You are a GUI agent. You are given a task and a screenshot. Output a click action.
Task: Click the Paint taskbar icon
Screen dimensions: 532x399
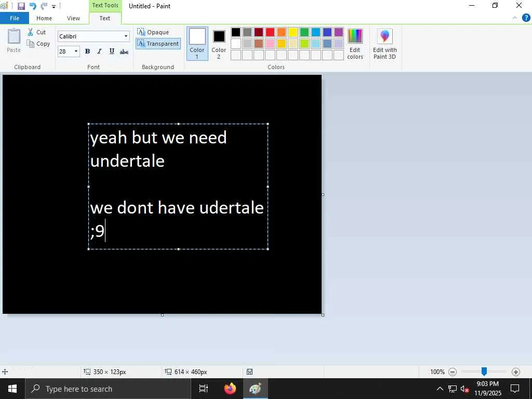pyautogui.click(x=256, y=389)
